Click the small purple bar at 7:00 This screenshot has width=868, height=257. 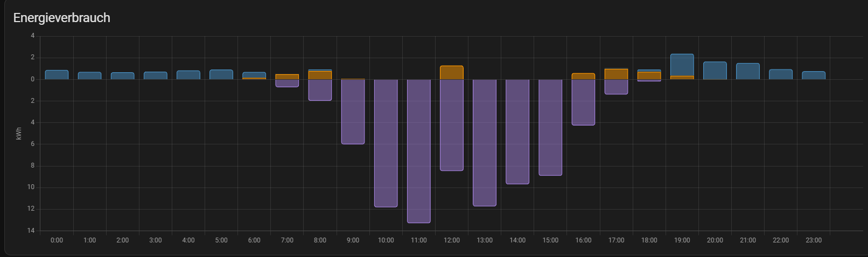click(x=287, y=83)
